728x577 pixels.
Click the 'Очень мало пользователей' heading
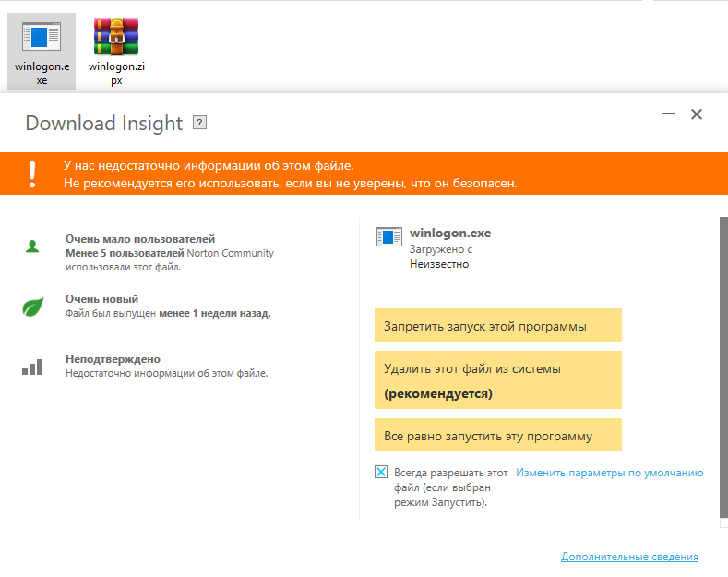(x=140, y=239)
